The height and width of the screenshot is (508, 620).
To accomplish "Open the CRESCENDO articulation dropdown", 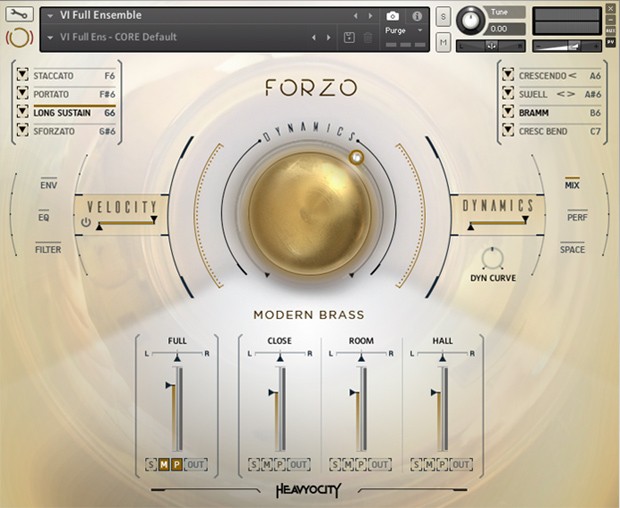I will pos(508,74).
